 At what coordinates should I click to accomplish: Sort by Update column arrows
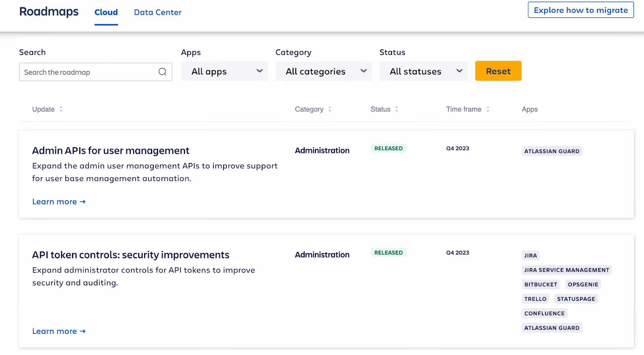tap(61, 109)
